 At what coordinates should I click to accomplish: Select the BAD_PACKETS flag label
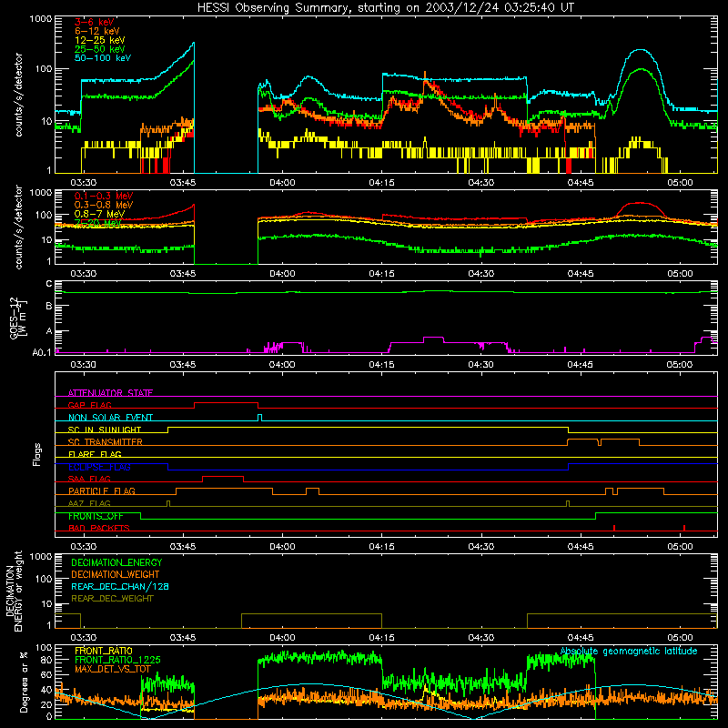(99, 528)
